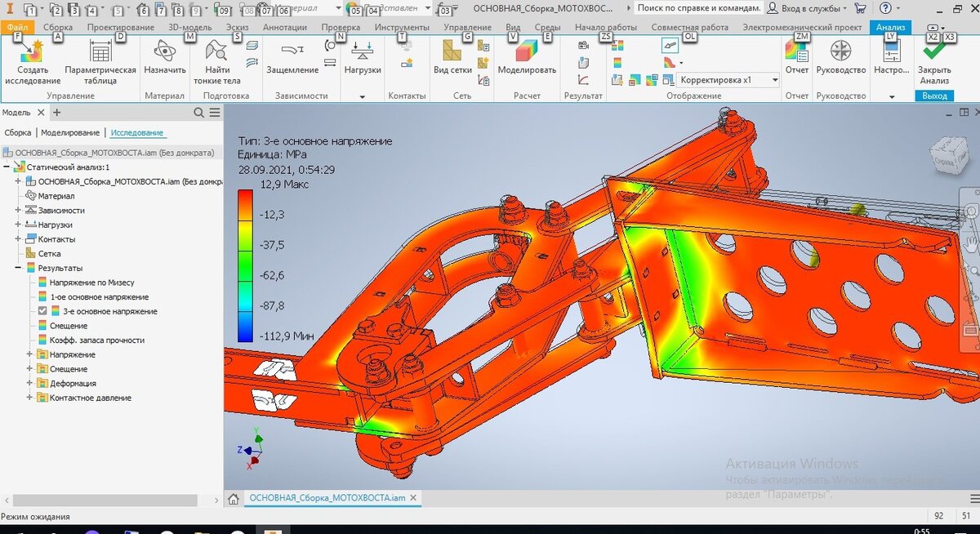The height and width of the screenshot is (534, 980).
Task: Click the help question mark icon
Action: pyautogui.click(x=885, y=8)
